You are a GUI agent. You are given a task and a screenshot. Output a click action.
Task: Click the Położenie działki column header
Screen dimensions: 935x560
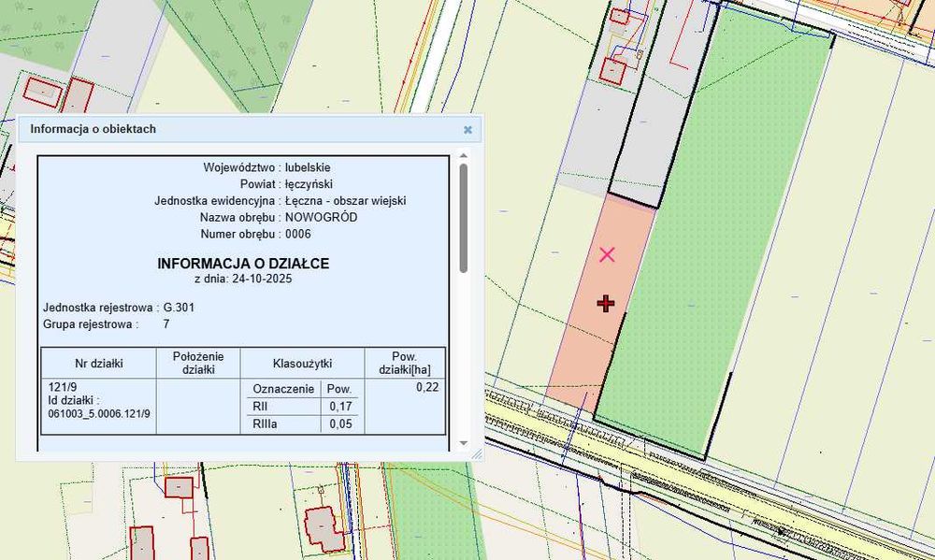click(198, 363)
